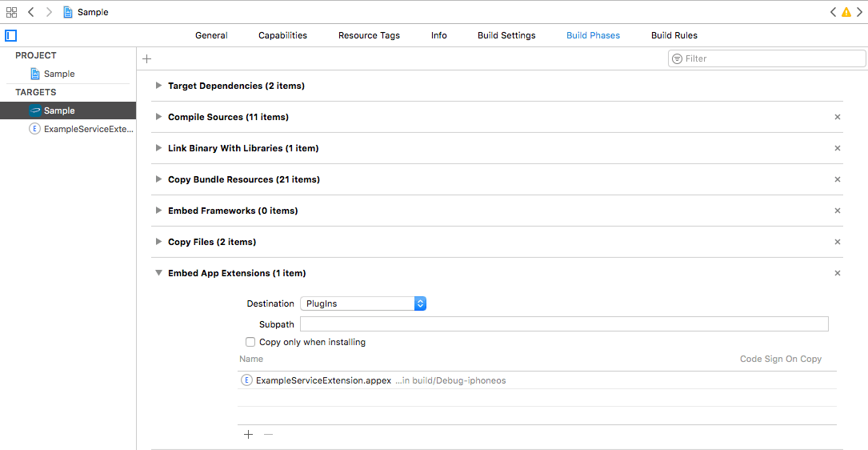
Task: Select the ExampleServiceExtension target
Action: click(82, 129)
